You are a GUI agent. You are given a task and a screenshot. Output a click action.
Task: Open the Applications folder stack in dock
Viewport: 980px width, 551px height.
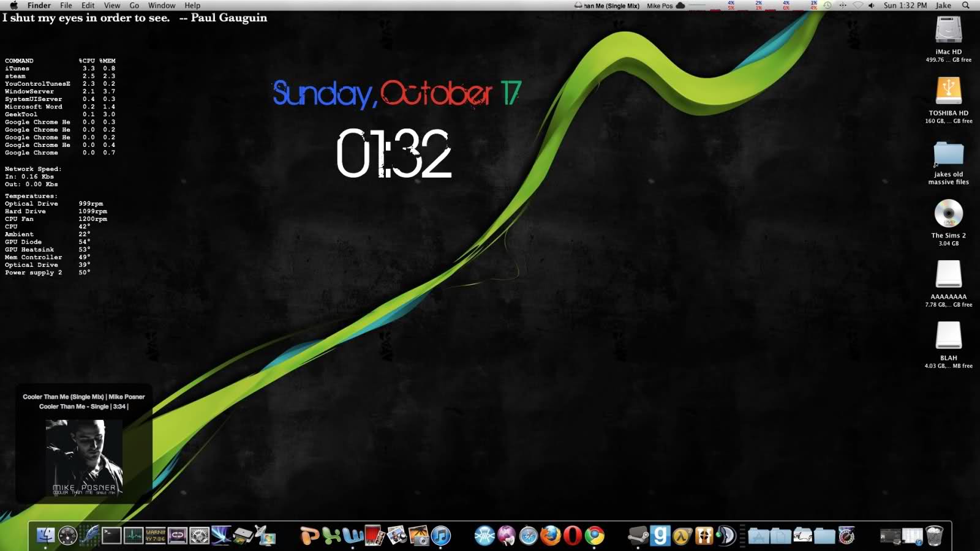[x=758, y=536]
